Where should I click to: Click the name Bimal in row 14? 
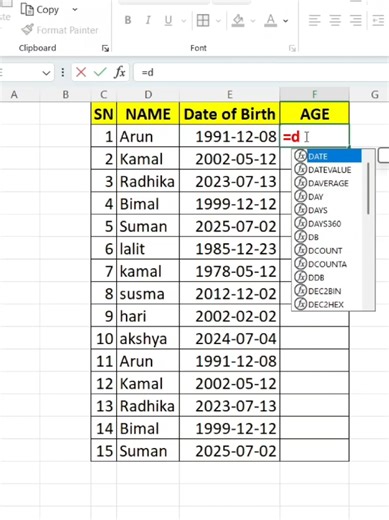(x=148, y=429)
